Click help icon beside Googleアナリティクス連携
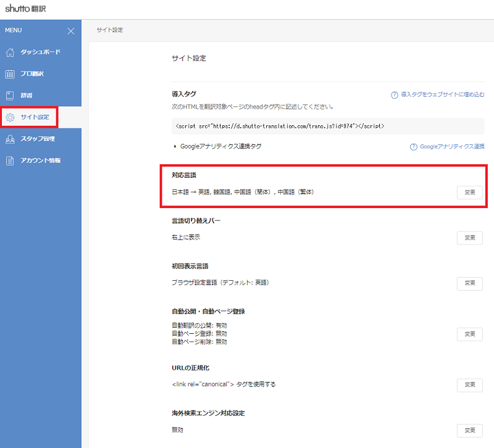Screen dimensions: 494x448 (413, 147)
